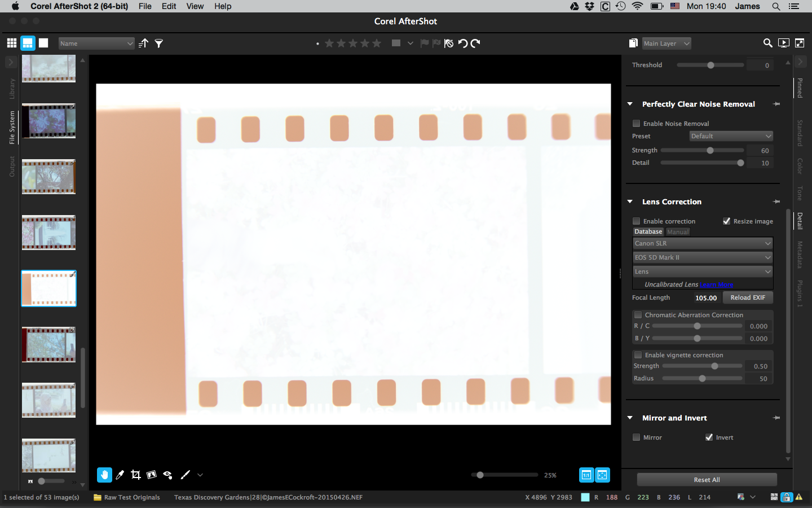
Task: Open the Metadata panel tab
Action: [x=800, y=255]
